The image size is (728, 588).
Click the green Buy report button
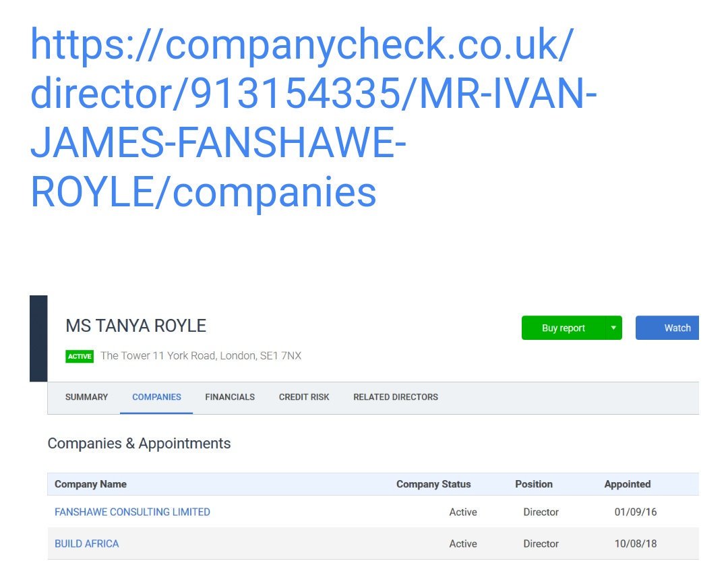[563, 328]
